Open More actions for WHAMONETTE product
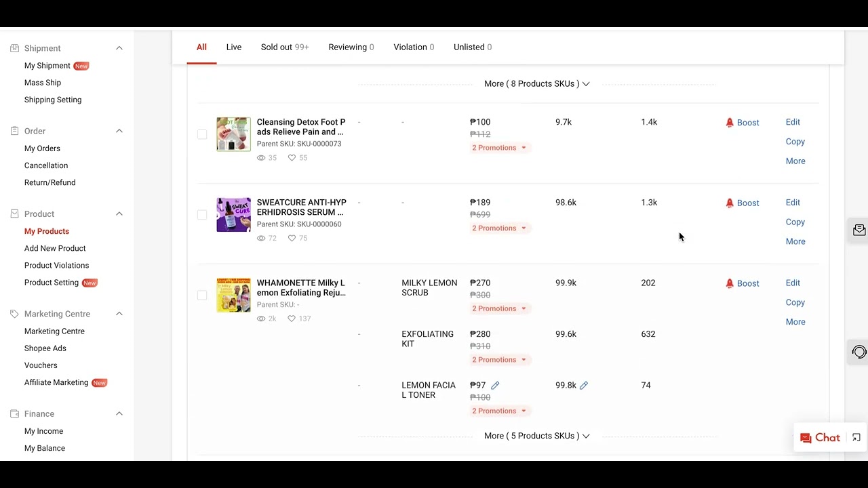Image resolution: width=868 pixels, height=488 pixels. pyautogui.click(x=795, y=322)
